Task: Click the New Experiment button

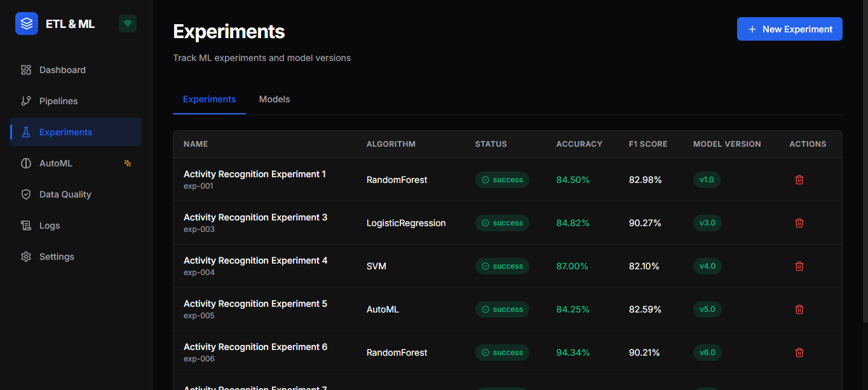Action: tap(790, 29)
